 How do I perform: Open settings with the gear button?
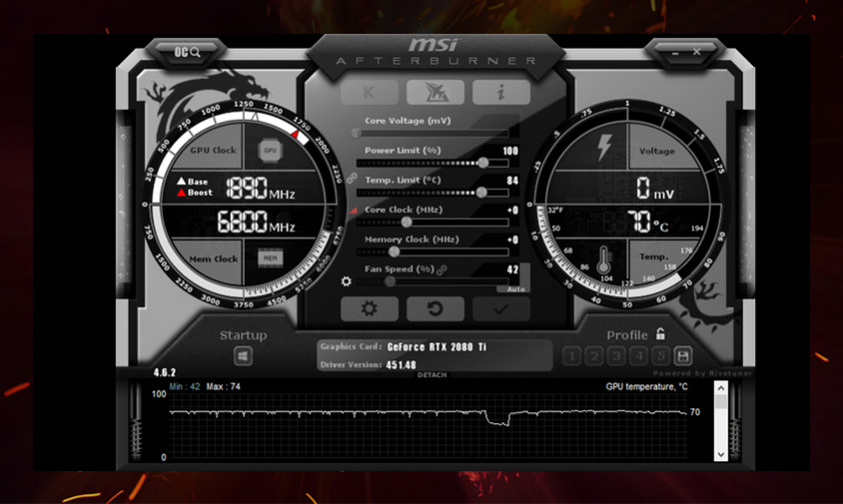(x=370, y=309)
